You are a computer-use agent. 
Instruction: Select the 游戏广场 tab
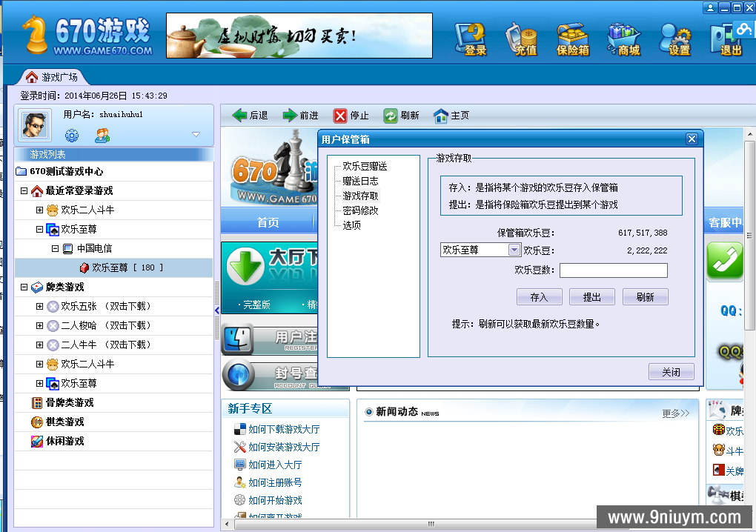click(x=51, y=77)
